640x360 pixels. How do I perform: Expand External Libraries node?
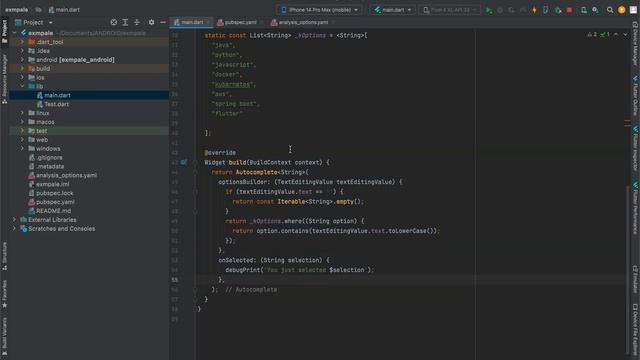tap(15, 220)
